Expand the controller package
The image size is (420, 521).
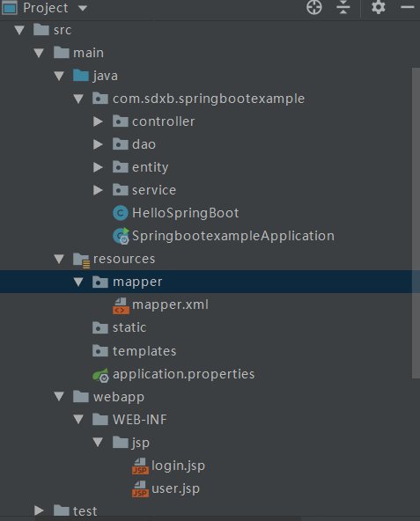(x=98, y=121)
